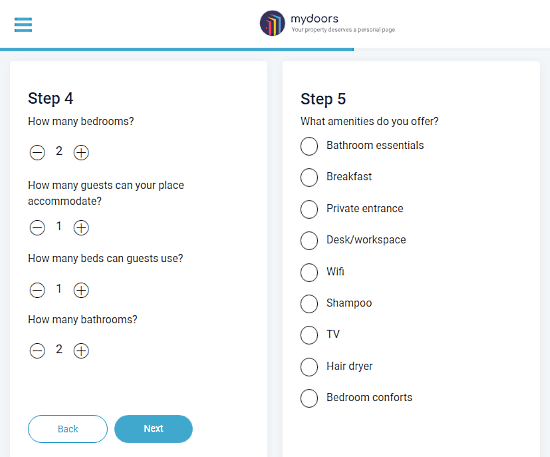Increase the guests count
The height and width of the screenshot is (457, 550).
[x=81, y=228]
